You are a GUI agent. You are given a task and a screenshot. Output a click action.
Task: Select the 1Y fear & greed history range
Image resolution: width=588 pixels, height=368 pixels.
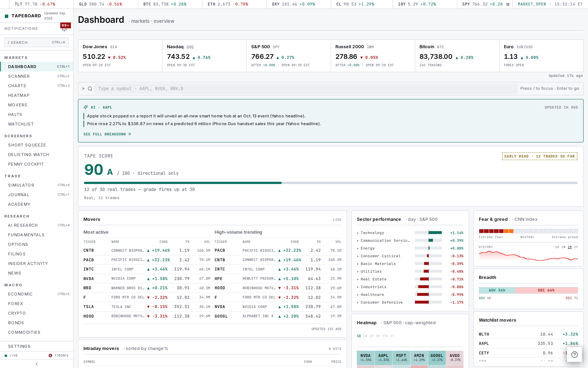click(x=576, y=247)
